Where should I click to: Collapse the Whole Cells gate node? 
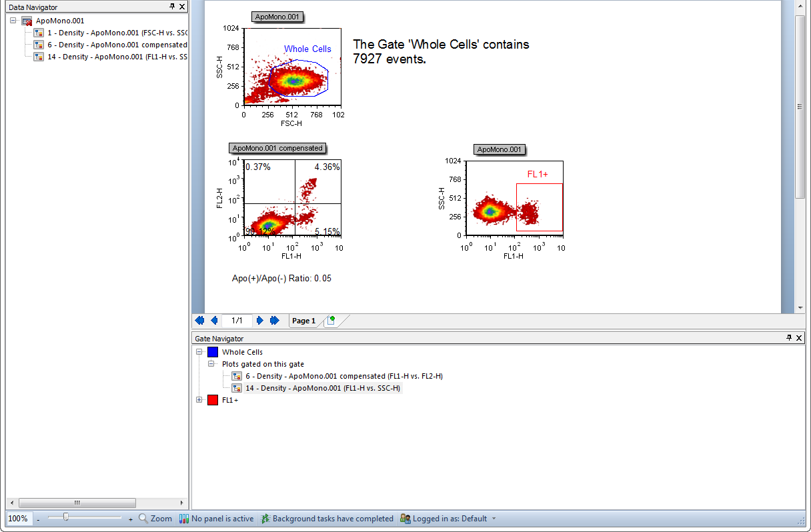tap(199, 352)
